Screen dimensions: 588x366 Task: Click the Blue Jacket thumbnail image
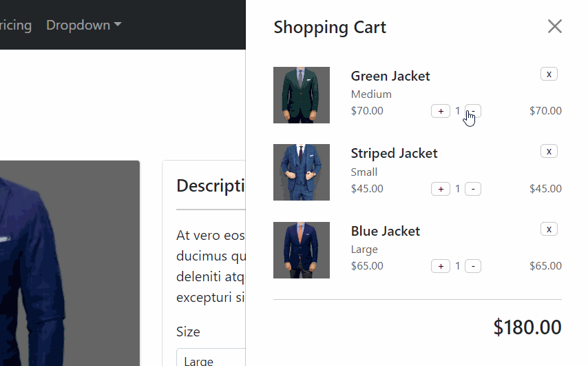pyautogui.click(x=302, y=250)
